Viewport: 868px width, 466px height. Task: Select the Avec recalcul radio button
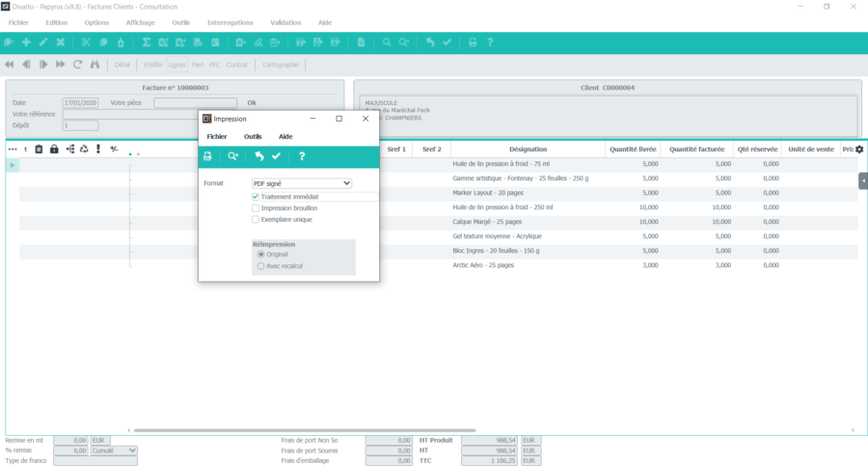[260, 266]
